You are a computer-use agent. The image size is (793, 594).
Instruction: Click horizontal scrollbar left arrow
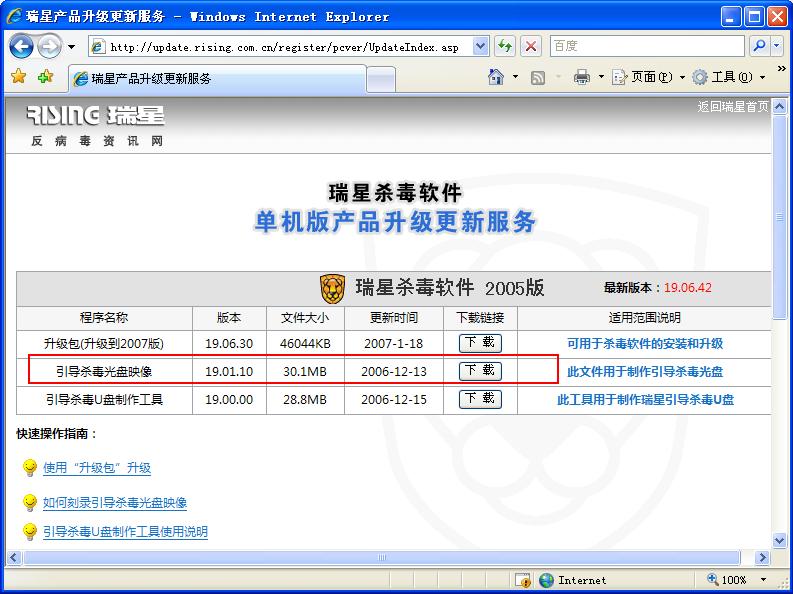pos(13,558)
